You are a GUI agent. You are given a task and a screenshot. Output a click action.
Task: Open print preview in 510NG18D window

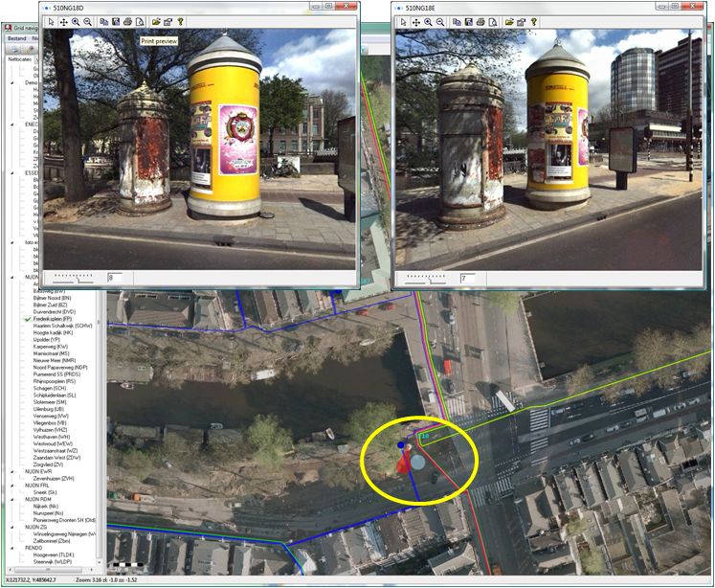(x=140, y=21)
